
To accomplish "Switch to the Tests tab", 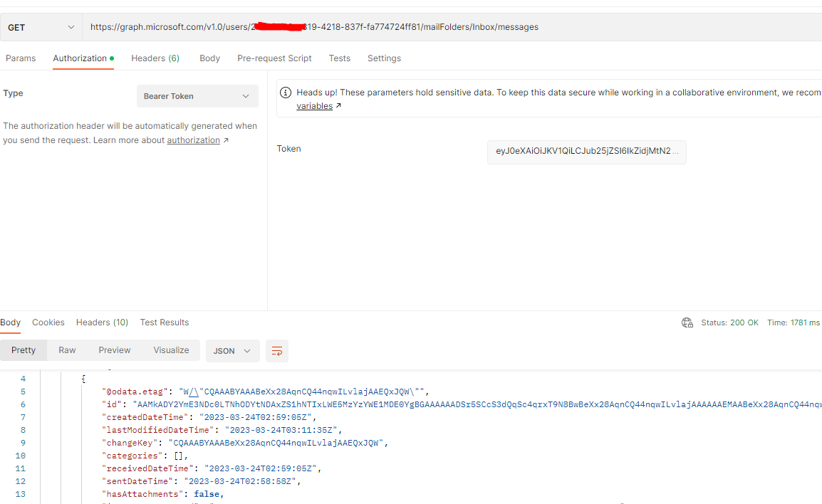I will click(x=339, y=58).
